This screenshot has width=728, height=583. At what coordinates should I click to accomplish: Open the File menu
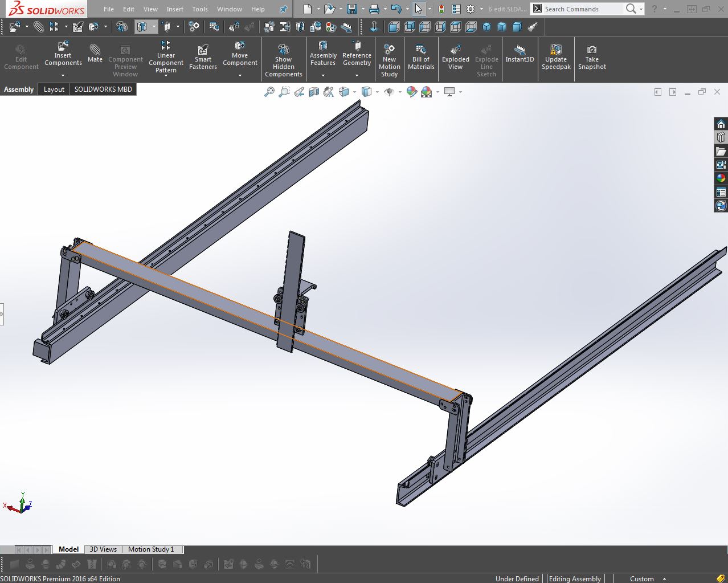pos(108,9)
